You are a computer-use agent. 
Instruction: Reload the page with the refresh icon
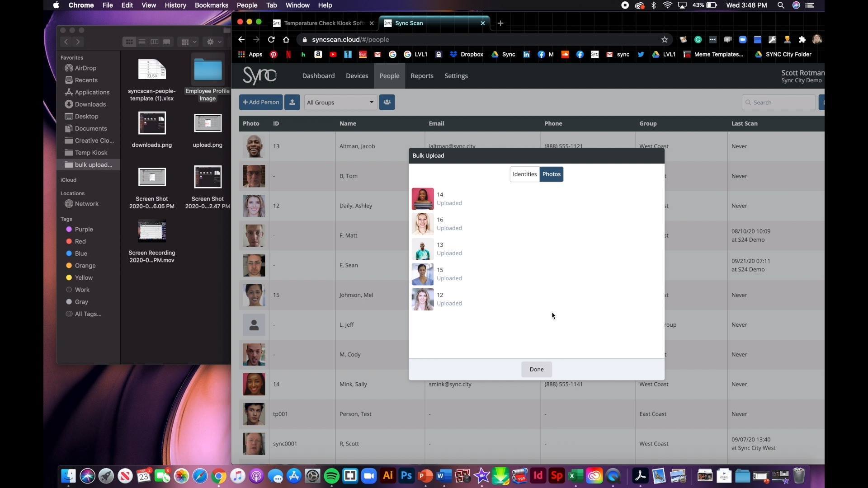click(x=271, y=40)
